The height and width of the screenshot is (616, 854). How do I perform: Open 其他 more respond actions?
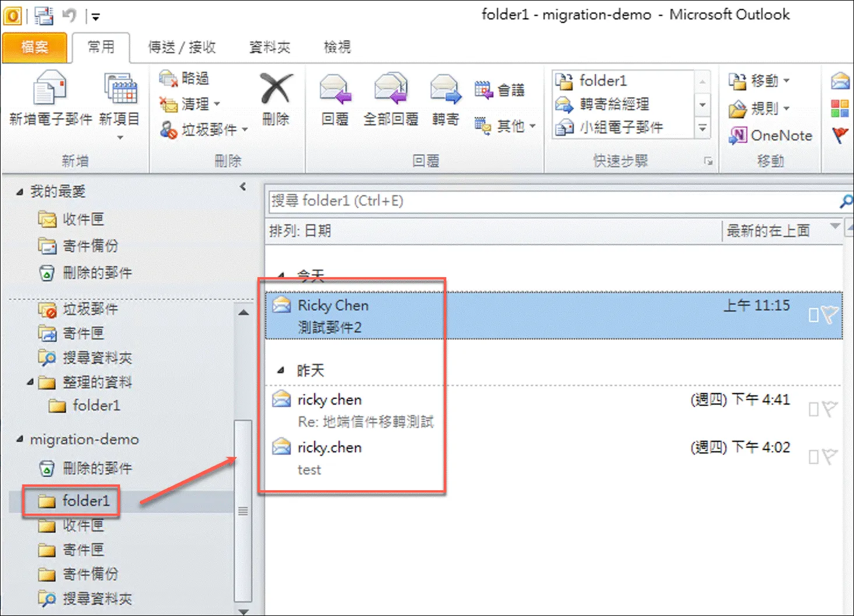(x=504, y=126)
